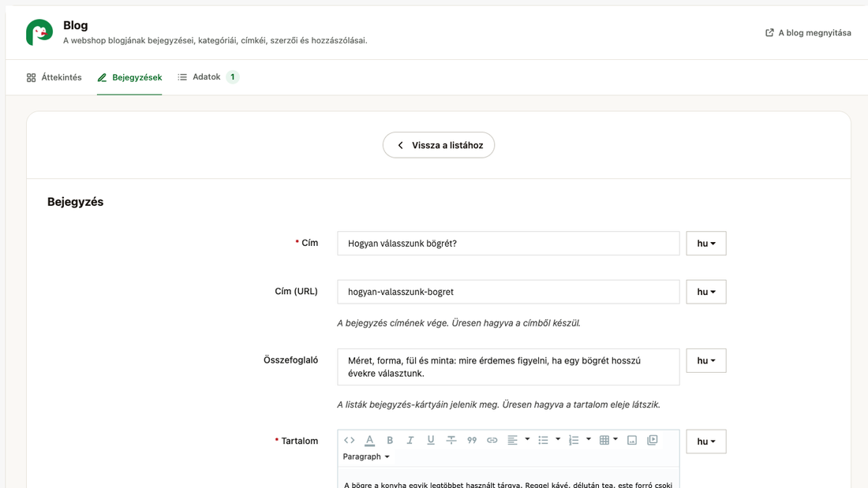Expand the table options arrow
This screenshot has width=868, height=488.
tap(615, 439)
